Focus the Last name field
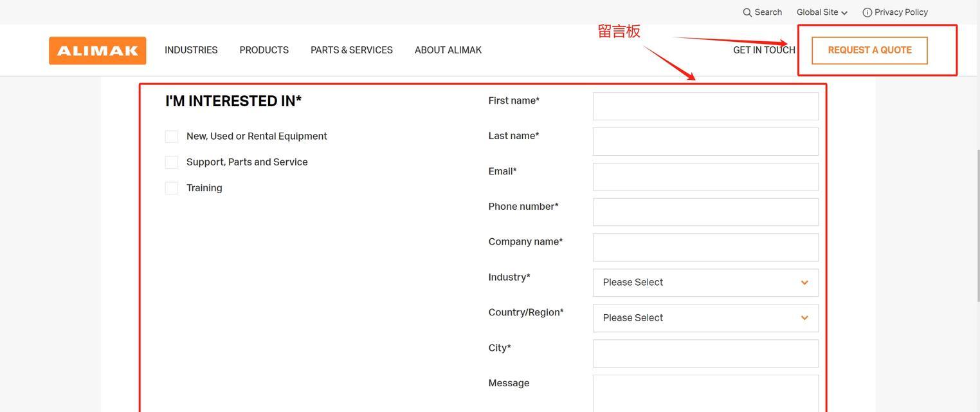This screenshot has width=980, height=412. click(x=705, y=142)
